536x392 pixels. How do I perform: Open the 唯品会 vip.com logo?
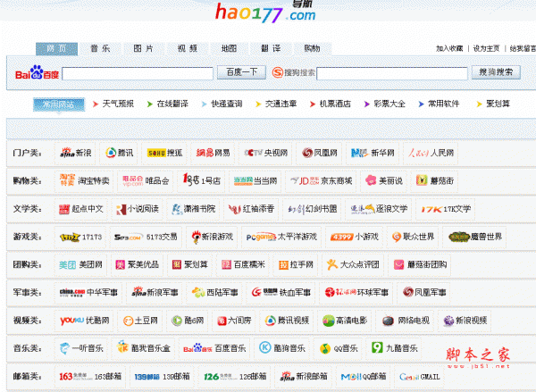click(132, 180)
